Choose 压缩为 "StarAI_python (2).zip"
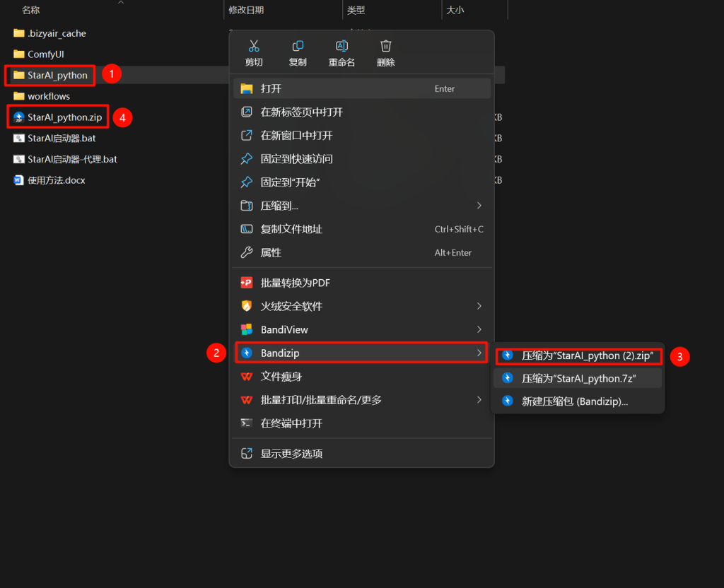Image resolution: width=724 pixels, height=588 pixels. 579,356
